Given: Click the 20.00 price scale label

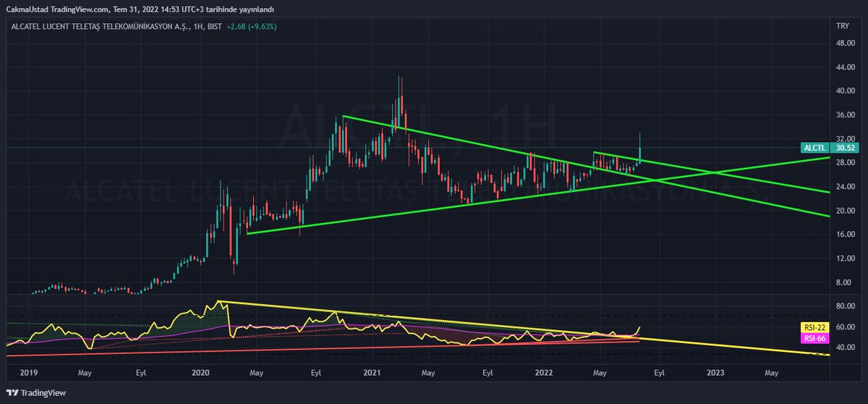Looking at the screenshot, I should 845,210.
